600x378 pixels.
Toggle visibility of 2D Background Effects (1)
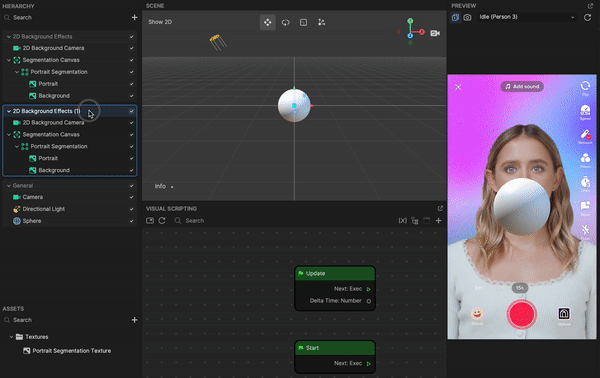(131, 111)
